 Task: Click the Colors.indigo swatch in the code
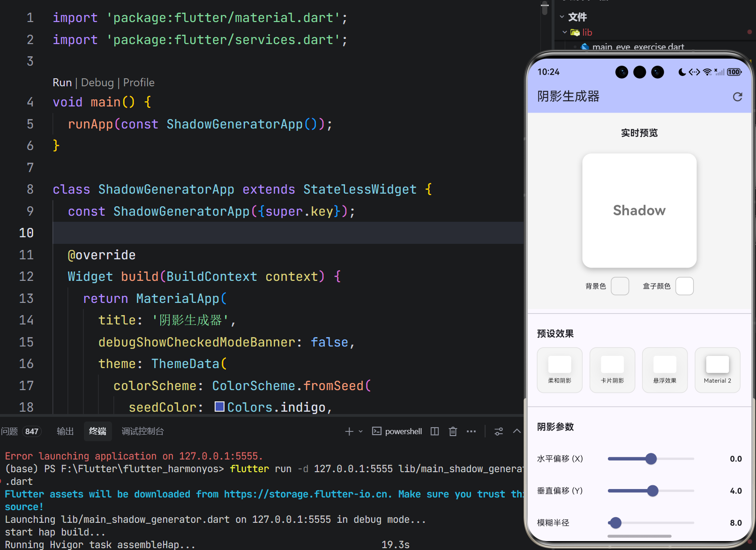219,407
